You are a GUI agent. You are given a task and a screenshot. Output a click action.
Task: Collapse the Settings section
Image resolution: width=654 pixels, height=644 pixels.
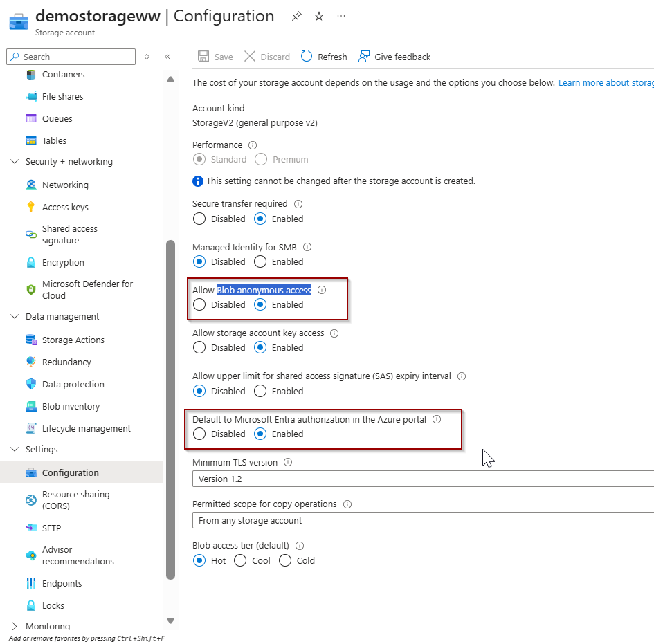(x=15, y=449)
